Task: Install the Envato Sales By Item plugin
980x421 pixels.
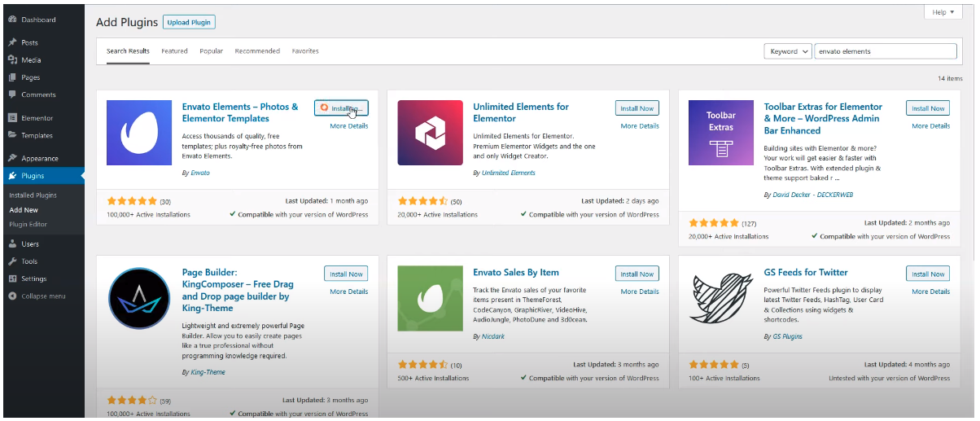Action: tap(637, 274)
